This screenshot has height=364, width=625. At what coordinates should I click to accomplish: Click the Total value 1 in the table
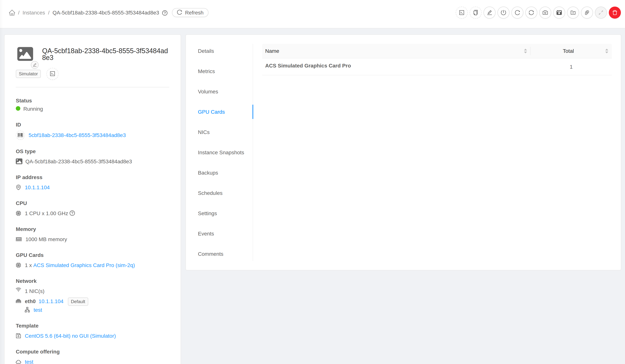(x=571, y=67)
